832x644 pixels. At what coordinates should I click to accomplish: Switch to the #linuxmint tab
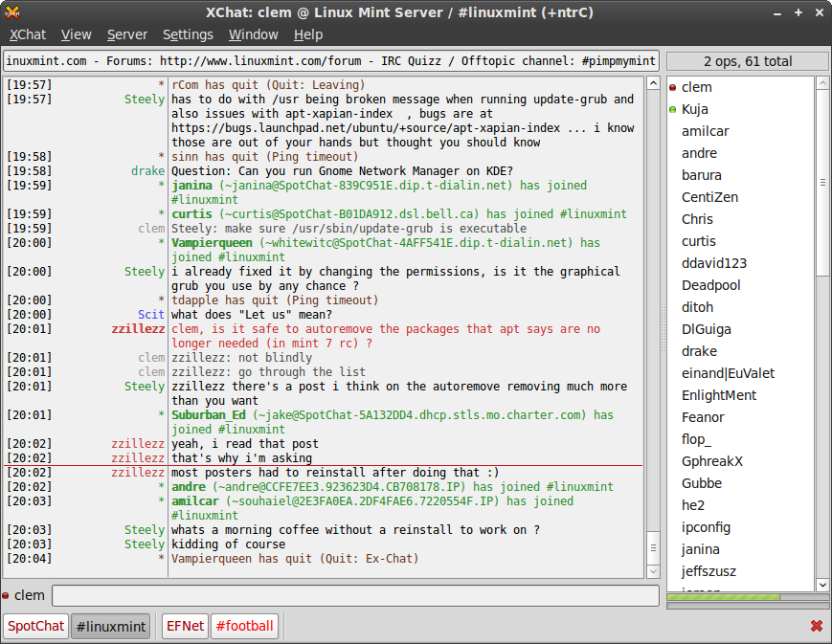point(110,626)
